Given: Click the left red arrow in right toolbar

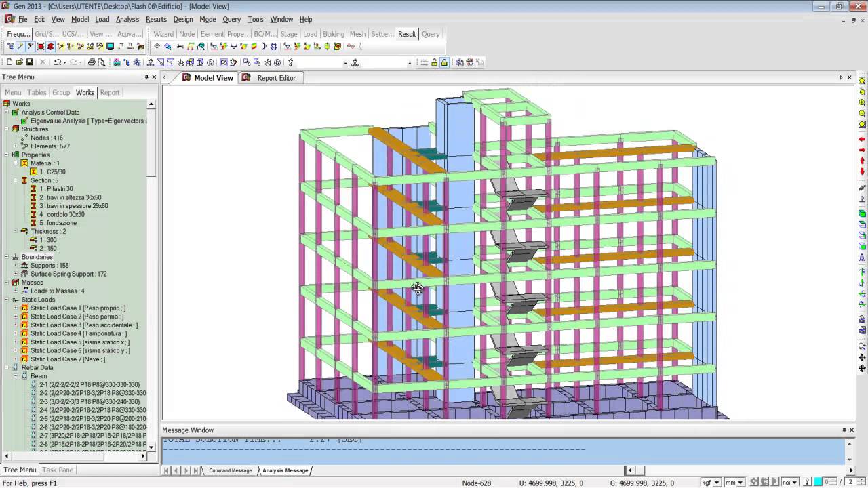Looking at the screenshot, I should (862, 139).
